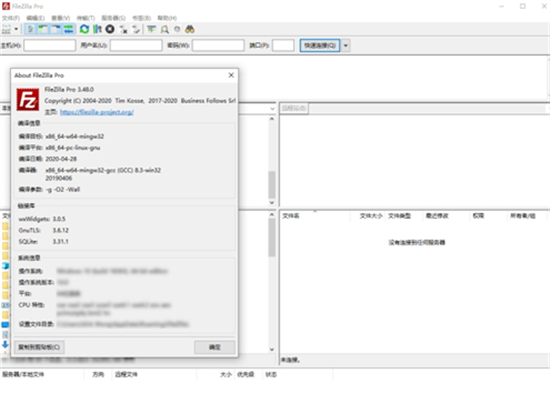Select the GnuTLS 3.6.12 version text
The width and height of the screenshot is (550, 414).
(x=61, y=230)
